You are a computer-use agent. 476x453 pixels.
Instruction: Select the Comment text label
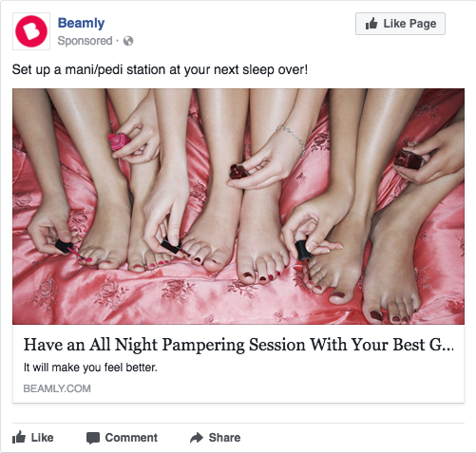(131, 438)
